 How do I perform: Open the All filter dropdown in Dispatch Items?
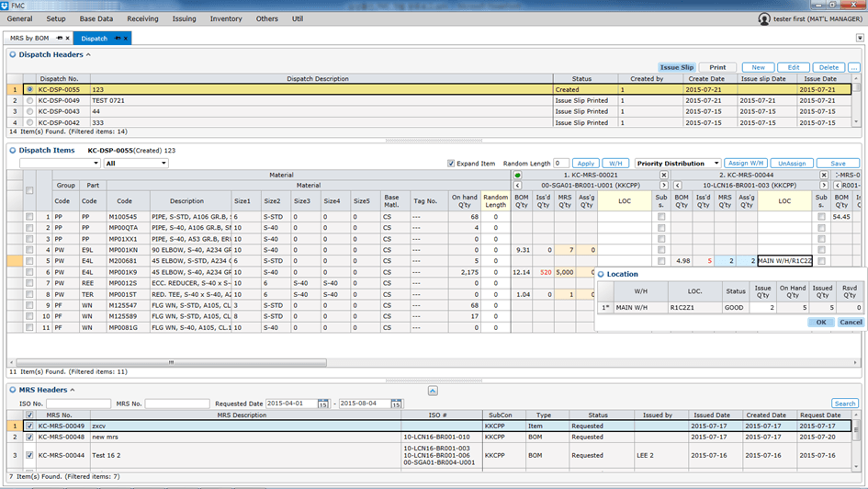(x=136, y=164)
